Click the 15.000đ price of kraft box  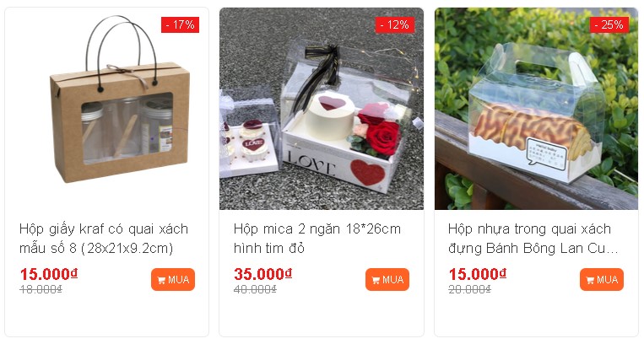click(x=49, y=274)
